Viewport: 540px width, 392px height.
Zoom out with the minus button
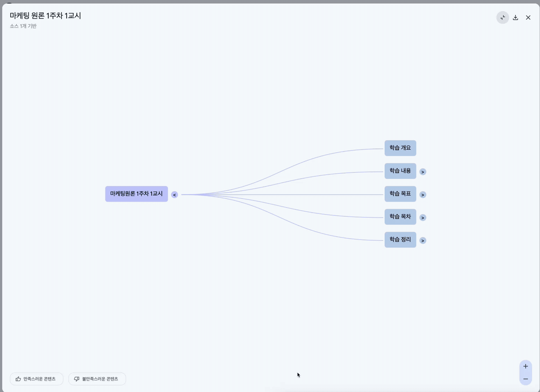tap(525, 379)
